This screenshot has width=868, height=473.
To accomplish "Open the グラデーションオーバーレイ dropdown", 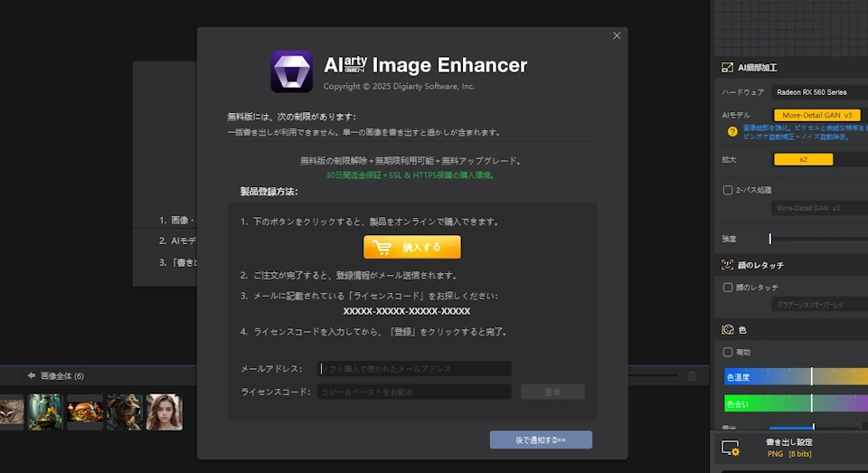I will point(820,305).
